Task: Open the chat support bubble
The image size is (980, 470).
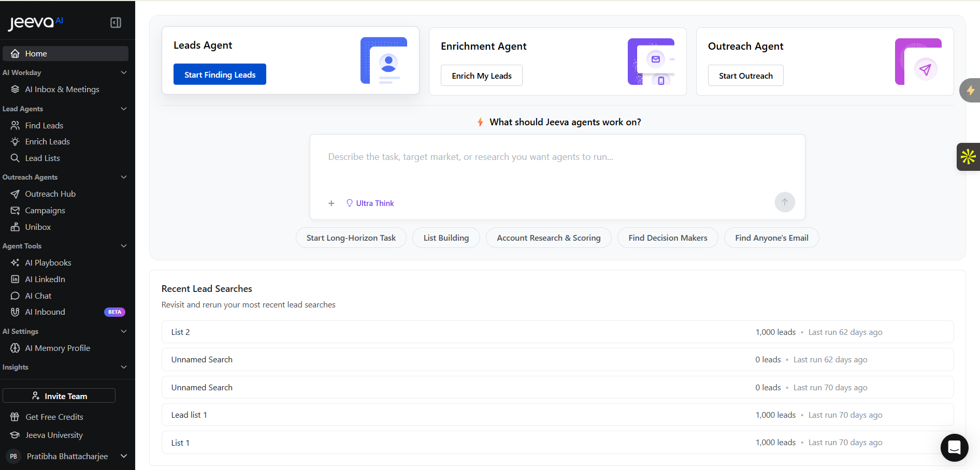Action: (x=954, y=447)
